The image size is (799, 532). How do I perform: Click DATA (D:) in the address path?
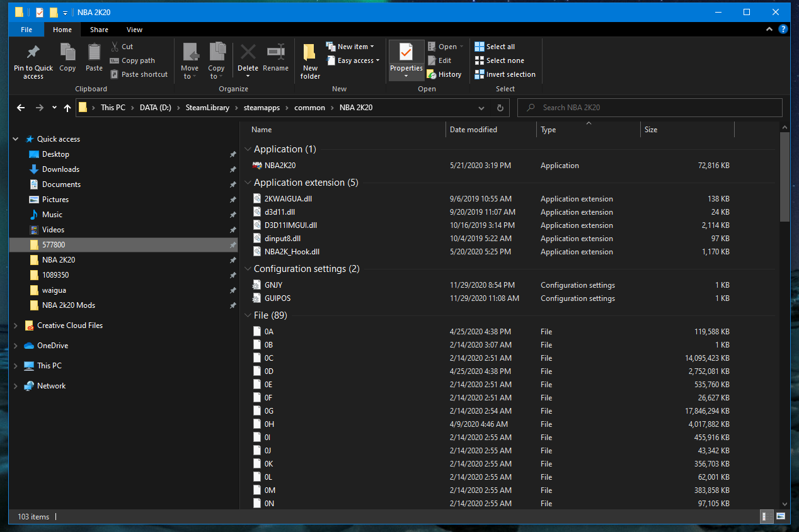(x=155, y=108)
